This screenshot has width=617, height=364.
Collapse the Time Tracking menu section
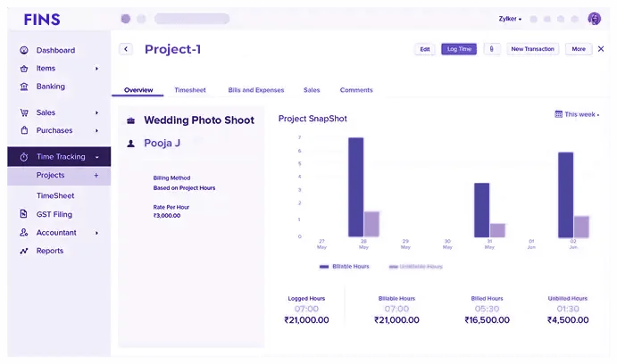[96, 157]
